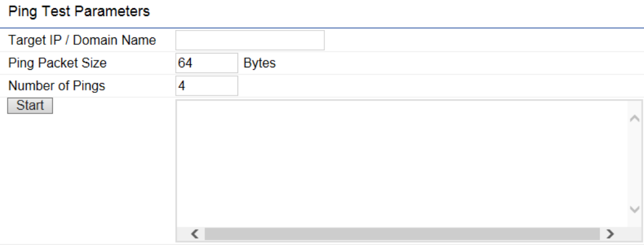644x245 pixels.
Task: Click the horizontal scrollbar thumb in results box
Action: click(x=402, y=234)
